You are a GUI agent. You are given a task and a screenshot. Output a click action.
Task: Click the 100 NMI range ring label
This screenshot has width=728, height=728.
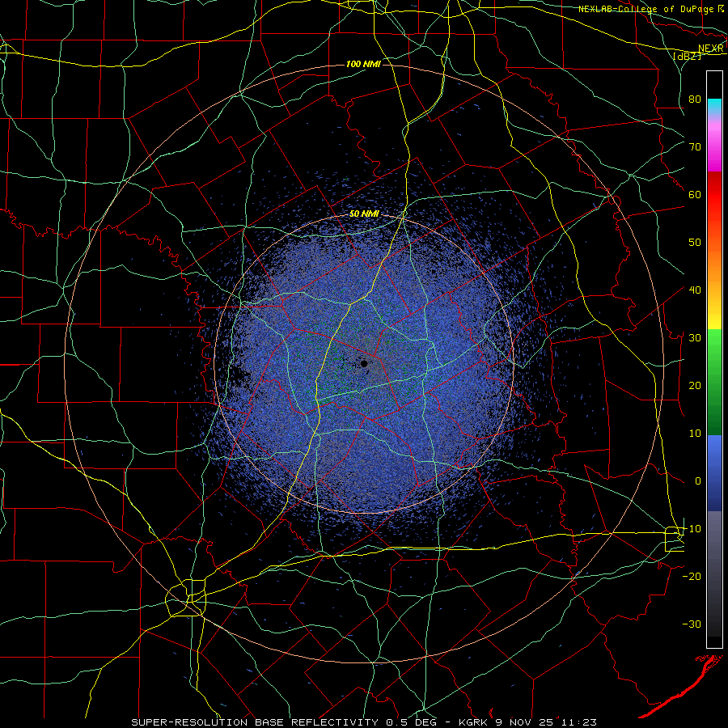[x=363, y=64]
